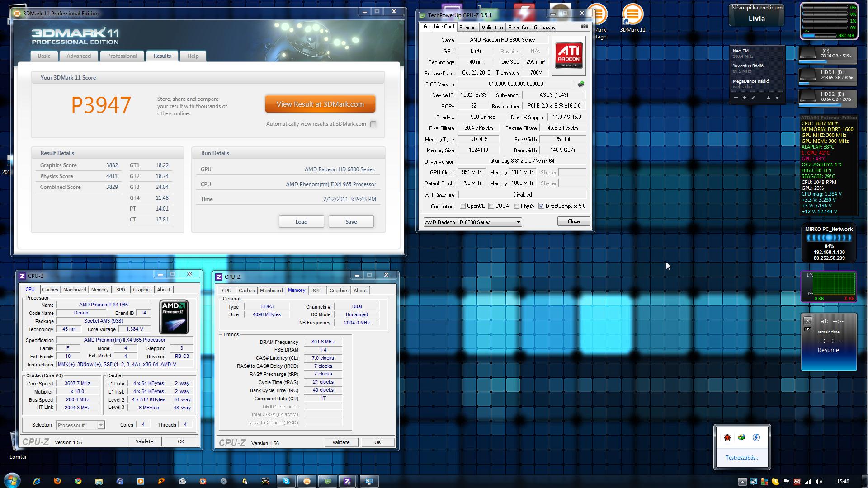
Task: Click the GPU-Z screenshot camera icon
Action: click(x=584, y=27)
